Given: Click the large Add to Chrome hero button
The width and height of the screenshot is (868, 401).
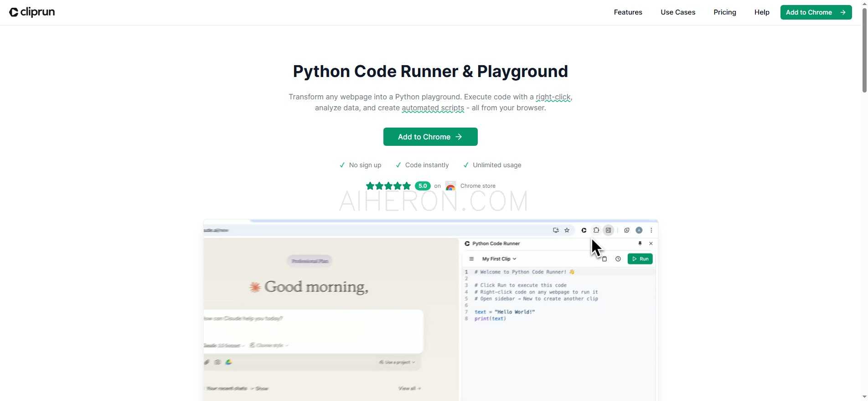Looking at the screenshot, I should [x=430, y=137].
